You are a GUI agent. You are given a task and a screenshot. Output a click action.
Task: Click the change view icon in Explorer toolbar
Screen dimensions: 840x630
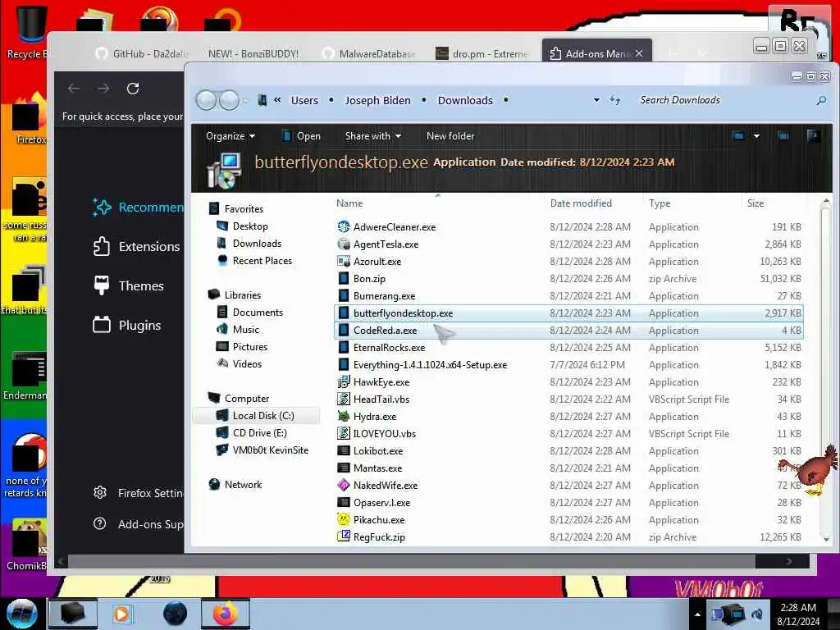tap(738, 136)
